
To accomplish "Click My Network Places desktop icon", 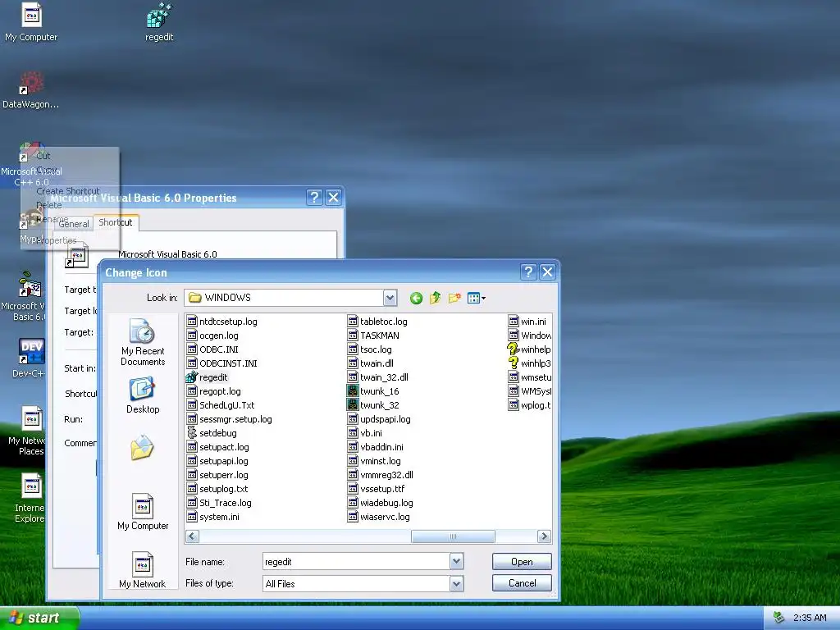I will click(x=28, y=431).
